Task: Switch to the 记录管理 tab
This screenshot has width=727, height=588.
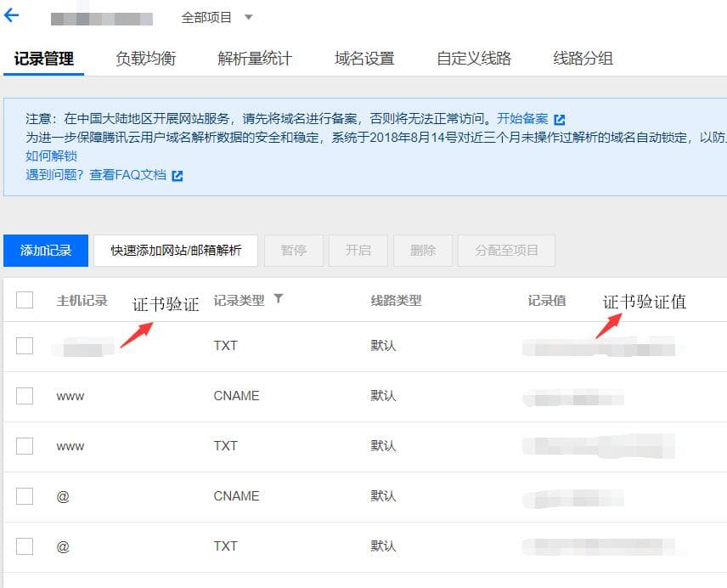Action: (x=43, y=59)
